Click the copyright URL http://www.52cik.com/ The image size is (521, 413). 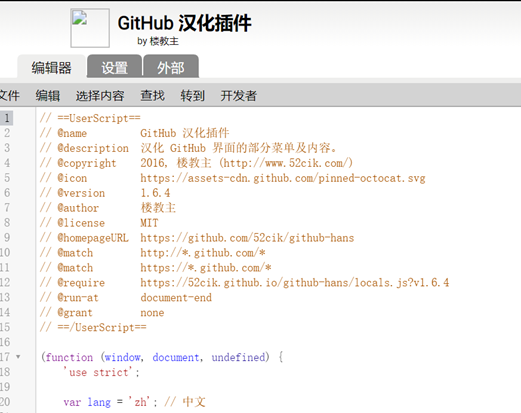coord(286,163)
